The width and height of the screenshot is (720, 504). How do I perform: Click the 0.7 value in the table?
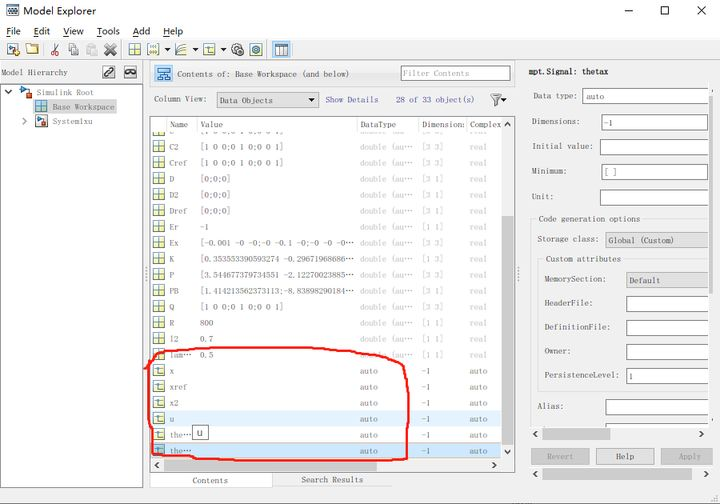pos(207,339)
